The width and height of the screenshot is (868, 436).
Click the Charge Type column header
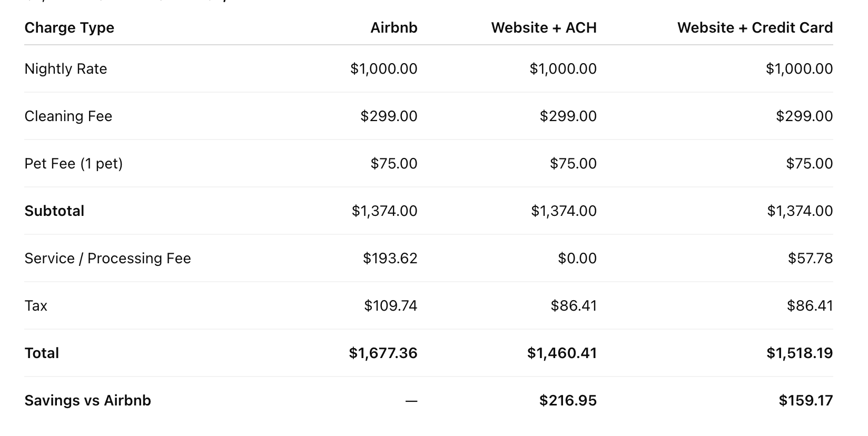click(x=69, y=28)
